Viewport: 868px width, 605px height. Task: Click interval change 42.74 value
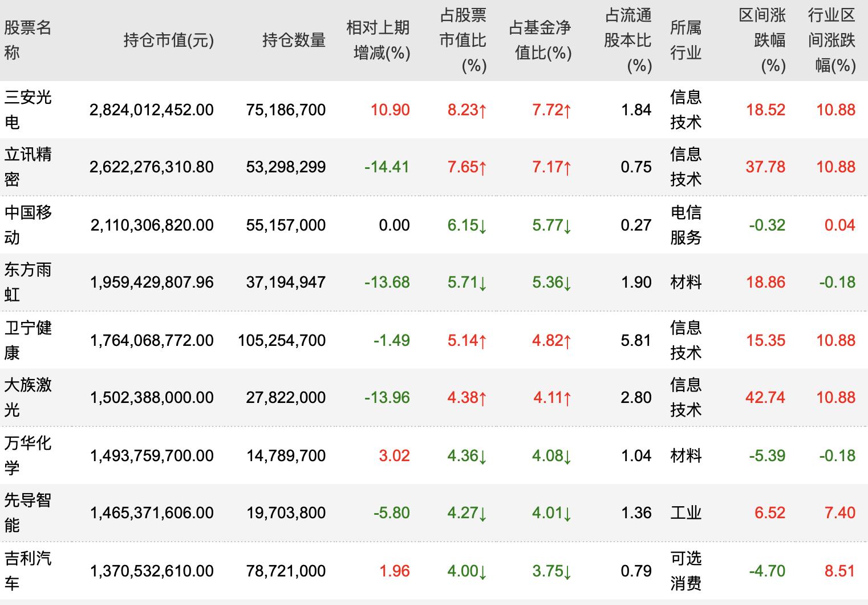(x=765, y=397)
